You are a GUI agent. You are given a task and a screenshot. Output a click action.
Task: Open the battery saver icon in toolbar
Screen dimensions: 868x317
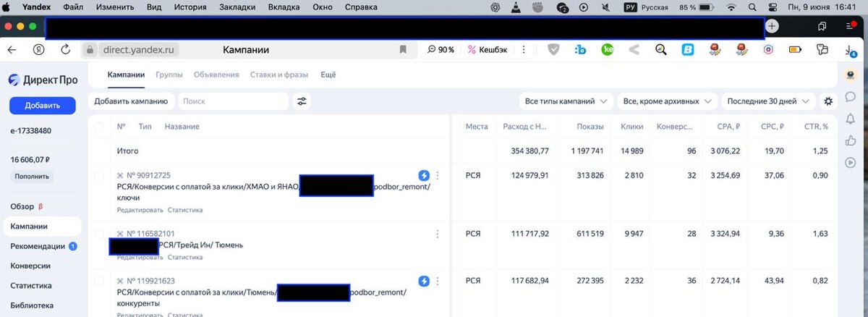coord(796,50)
